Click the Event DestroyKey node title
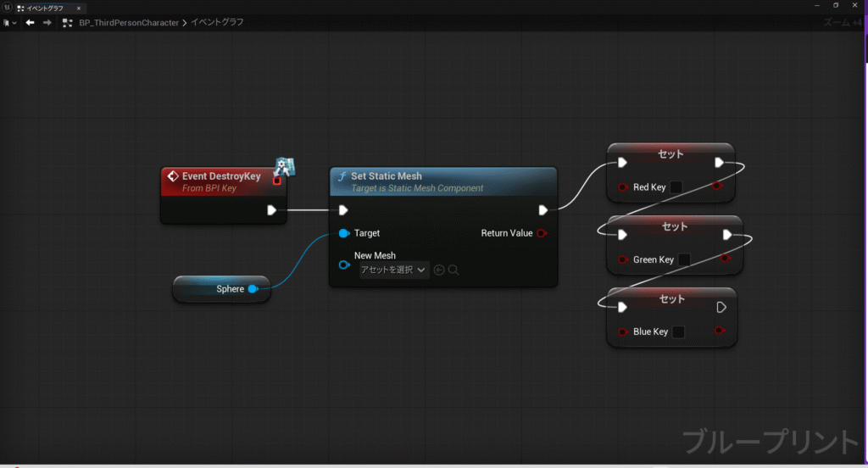Screen dimensions: 868x468 221,176
